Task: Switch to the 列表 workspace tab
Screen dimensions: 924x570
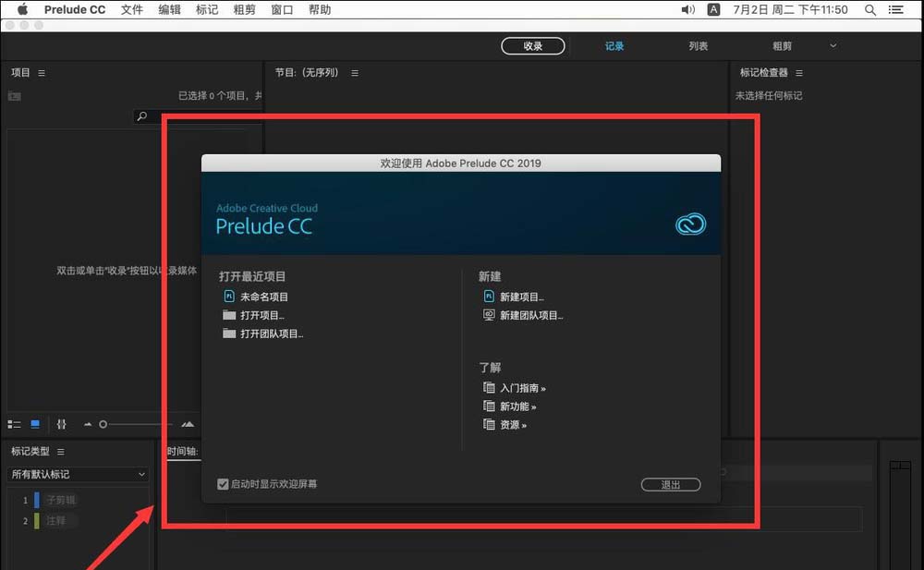Action: pyautogui.click(x=699, y=46)
